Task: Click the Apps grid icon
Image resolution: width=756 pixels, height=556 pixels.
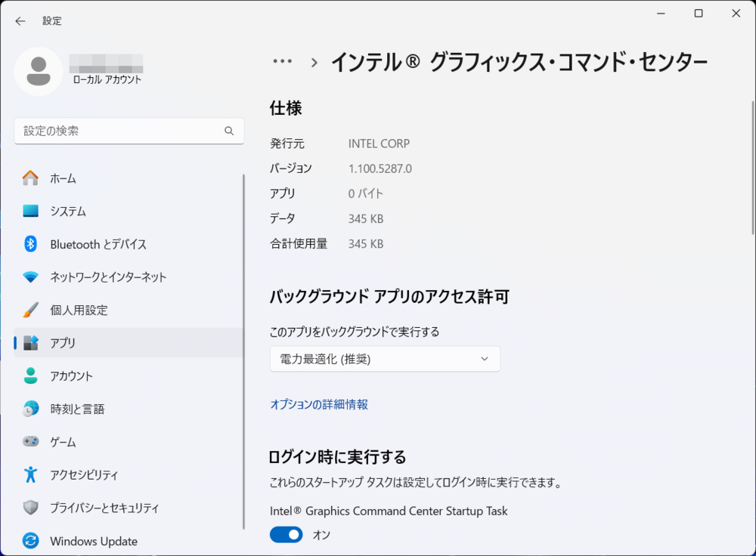Action: coord(30,343)
